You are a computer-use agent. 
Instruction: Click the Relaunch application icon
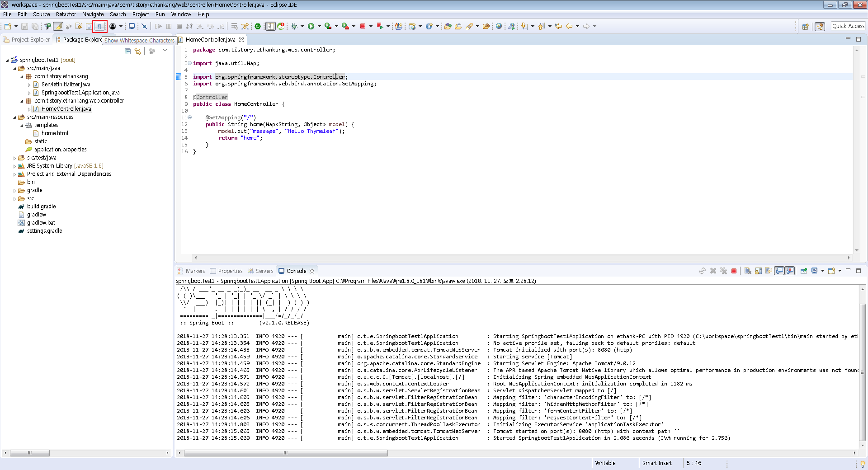[381, 26]
